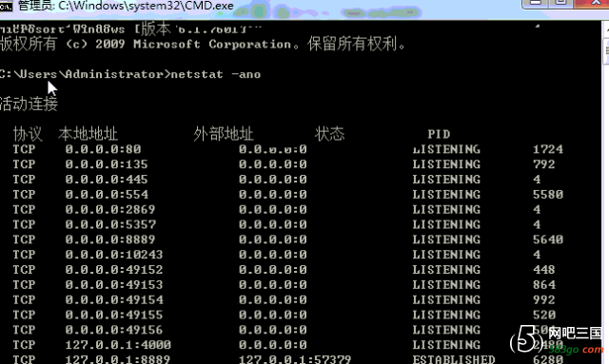Click PID value 992
609x364 pixels.
[x=543, y=300]
